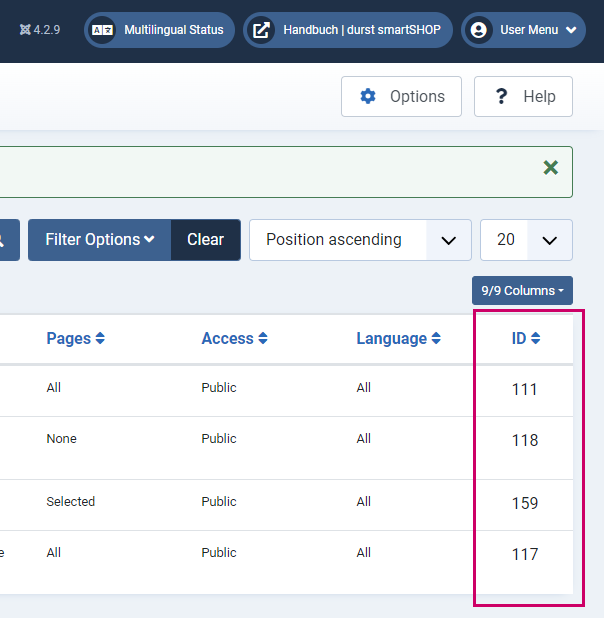Click the search magnifier button

[x=8, y=240]
